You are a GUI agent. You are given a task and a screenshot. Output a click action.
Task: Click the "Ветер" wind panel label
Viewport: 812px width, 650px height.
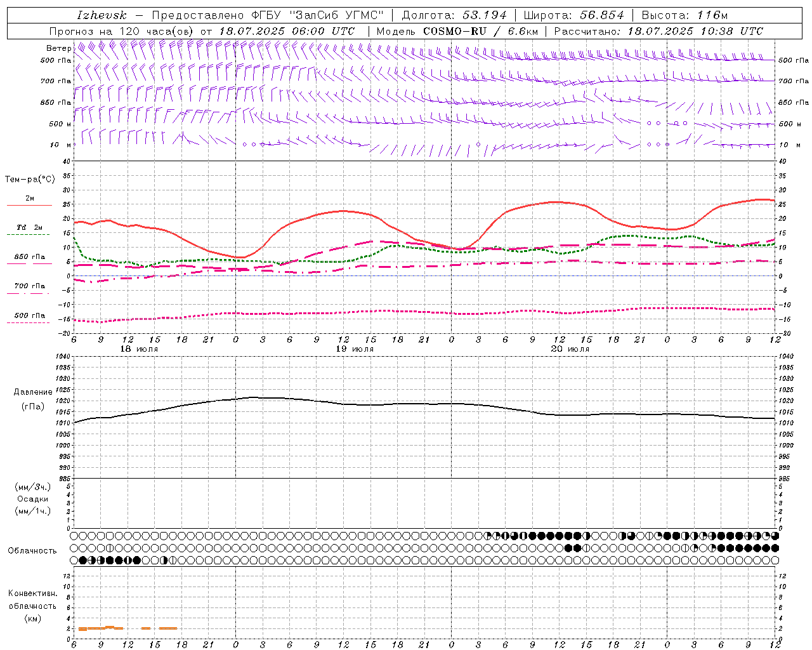point(59,48)
